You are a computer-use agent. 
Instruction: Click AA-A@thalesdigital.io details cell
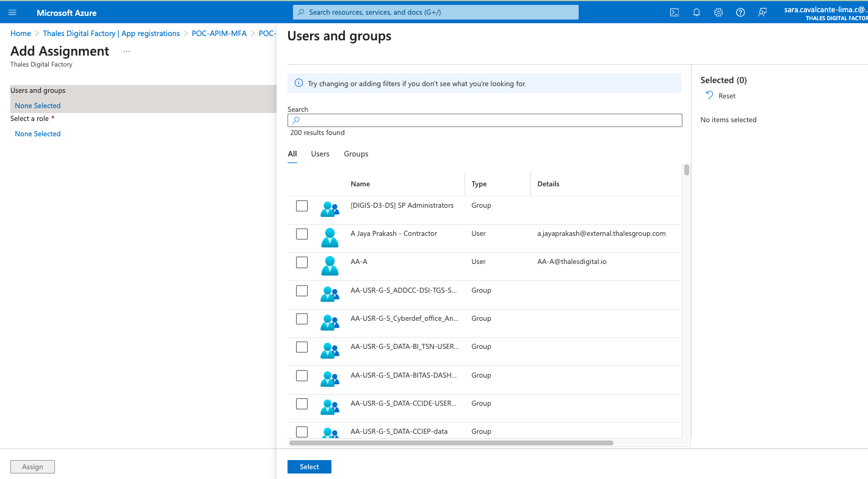point(572,261)
